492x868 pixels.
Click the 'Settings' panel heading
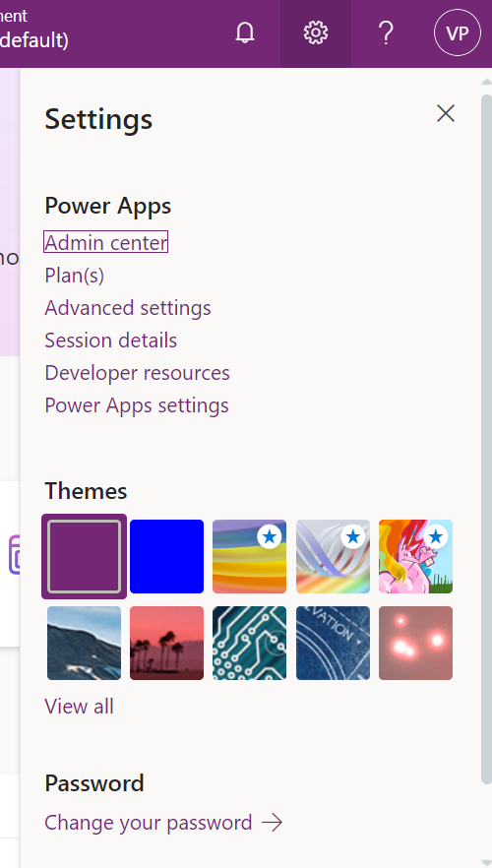pyautogui.click(x=98, y=119)
